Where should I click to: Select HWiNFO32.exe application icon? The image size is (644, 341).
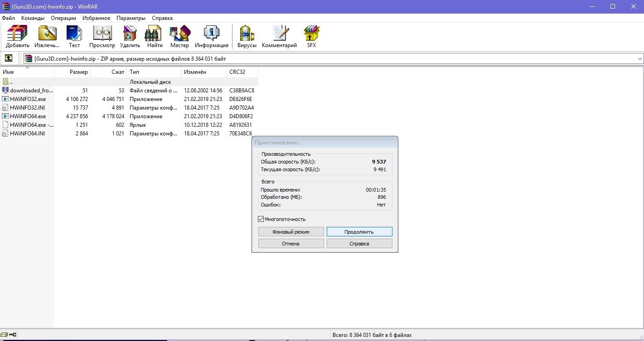5,99
